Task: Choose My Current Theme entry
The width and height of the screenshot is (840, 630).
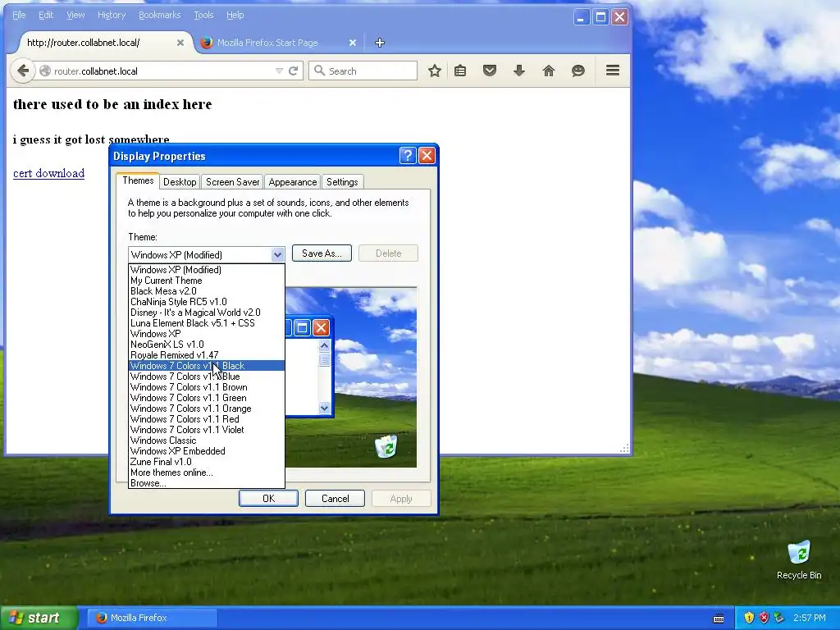Action: pos(206,281)
